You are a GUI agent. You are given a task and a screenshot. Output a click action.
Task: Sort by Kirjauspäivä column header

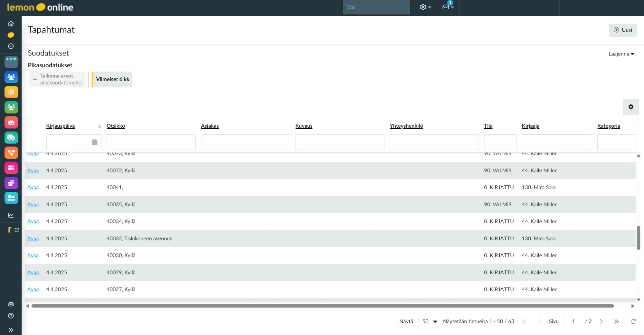pos(61,126)
